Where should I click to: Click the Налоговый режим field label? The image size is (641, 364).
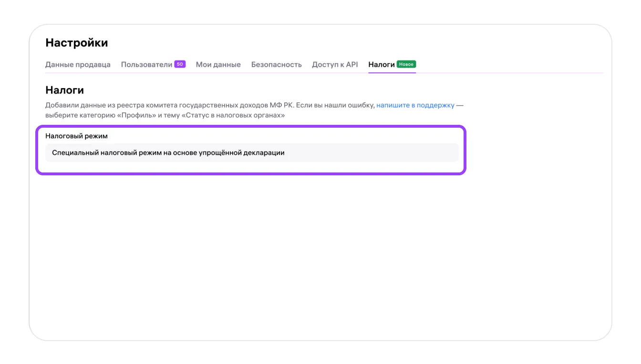[76, 136]
